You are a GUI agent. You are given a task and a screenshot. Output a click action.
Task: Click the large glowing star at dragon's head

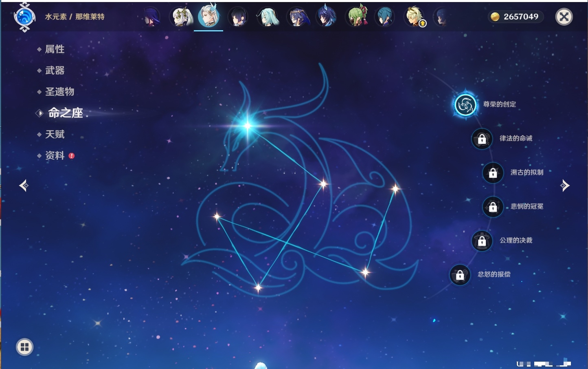247,126
